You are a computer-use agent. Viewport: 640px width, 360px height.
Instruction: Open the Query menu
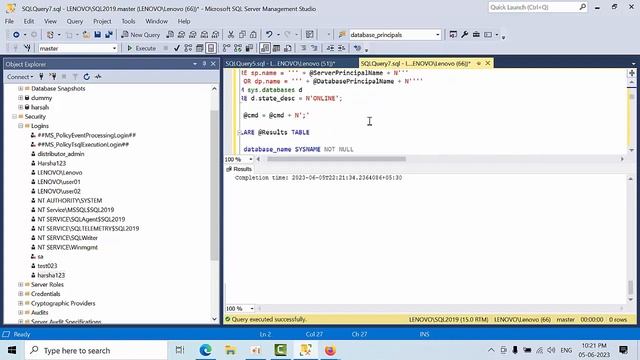click(75, 21)
